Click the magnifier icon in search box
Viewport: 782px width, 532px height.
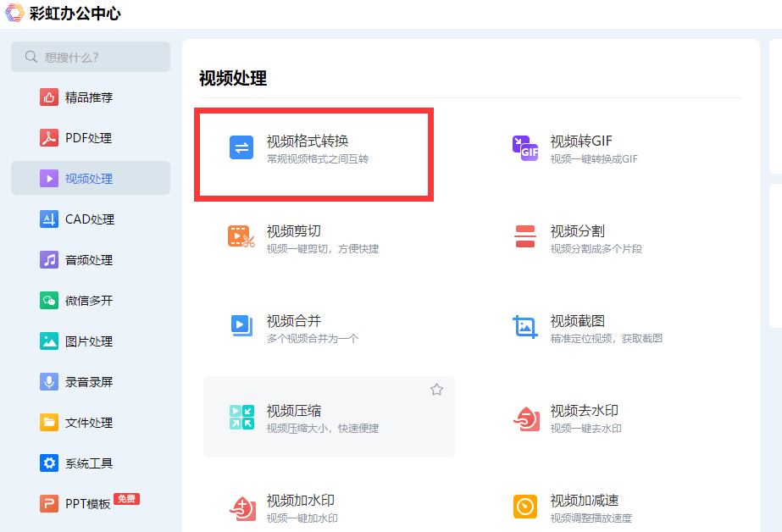pyautogui.click(x=31, y=57)
